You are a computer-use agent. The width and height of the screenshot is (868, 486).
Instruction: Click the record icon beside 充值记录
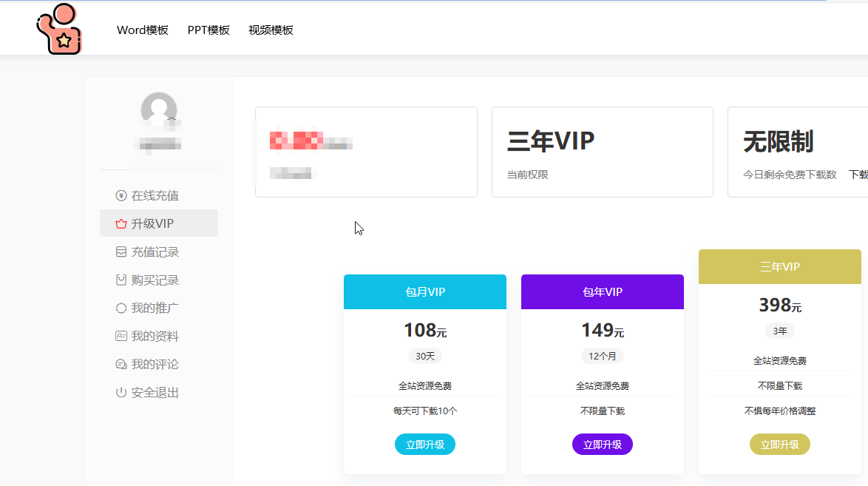point(121,252)
